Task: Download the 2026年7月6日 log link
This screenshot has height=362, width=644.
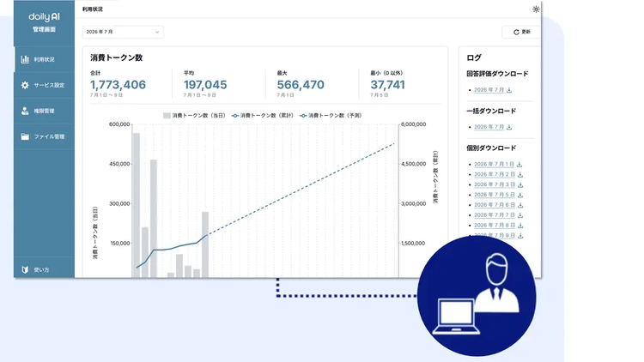Action: tap(495, 205)
